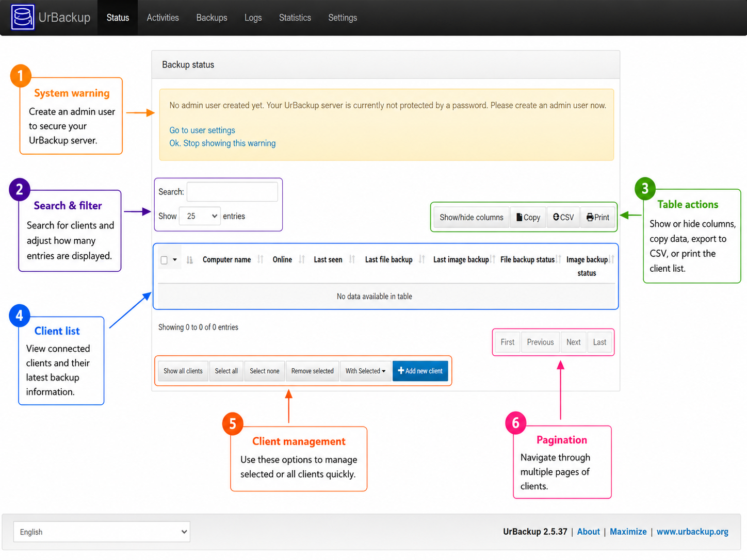Click the Last image backup column header
This screenshot has height=560, width=747.
click(x=461, y=259)
